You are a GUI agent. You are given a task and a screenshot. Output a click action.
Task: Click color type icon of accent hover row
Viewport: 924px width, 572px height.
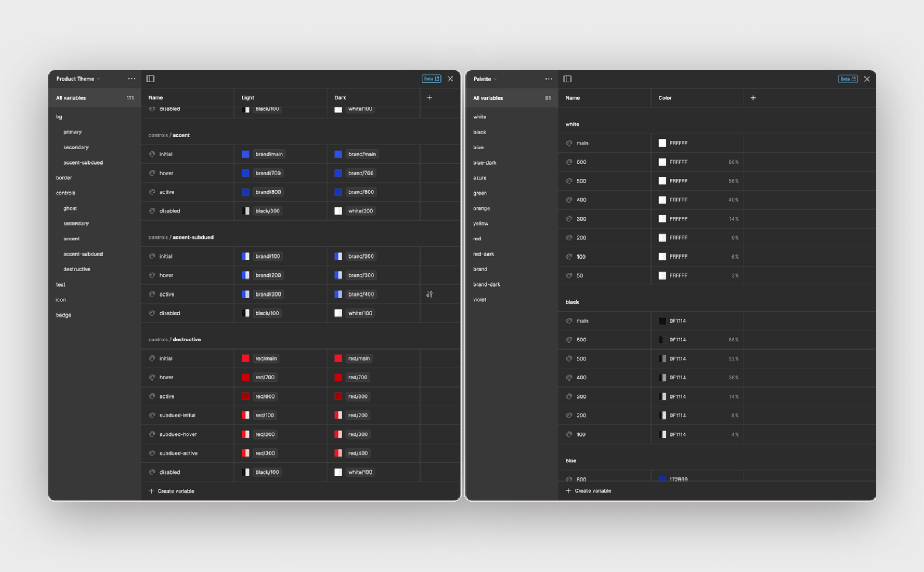point(152,173)
